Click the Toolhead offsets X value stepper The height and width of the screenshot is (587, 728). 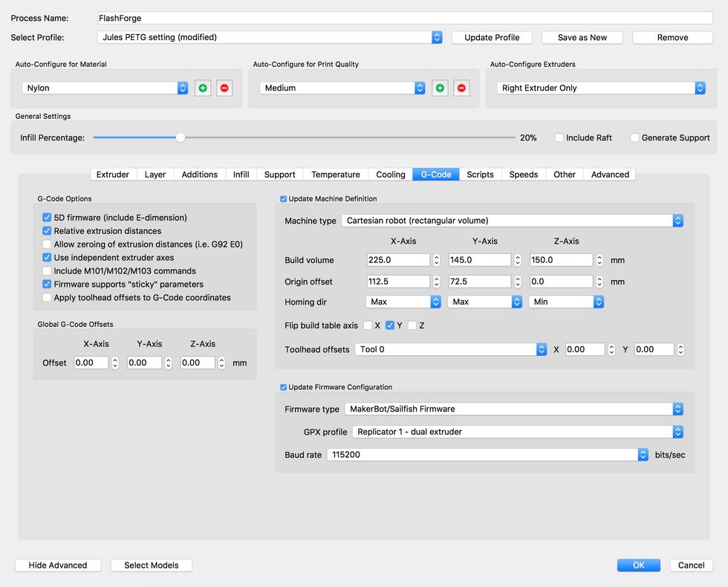611,349
